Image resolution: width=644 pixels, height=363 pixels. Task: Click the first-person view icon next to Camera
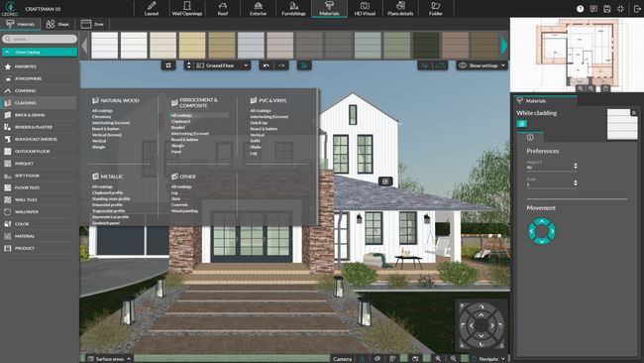coord(363,358)
